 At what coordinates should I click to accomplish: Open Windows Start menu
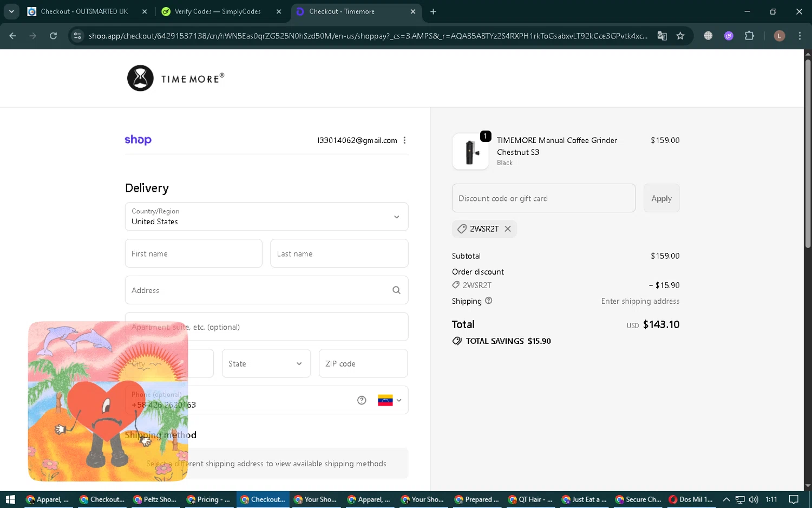click(10, 499)
